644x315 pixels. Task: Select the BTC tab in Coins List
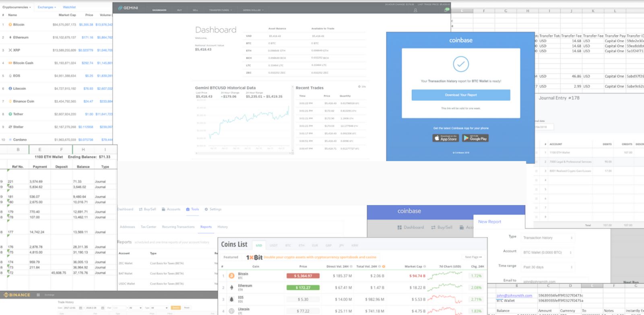[x=288, y=245]
